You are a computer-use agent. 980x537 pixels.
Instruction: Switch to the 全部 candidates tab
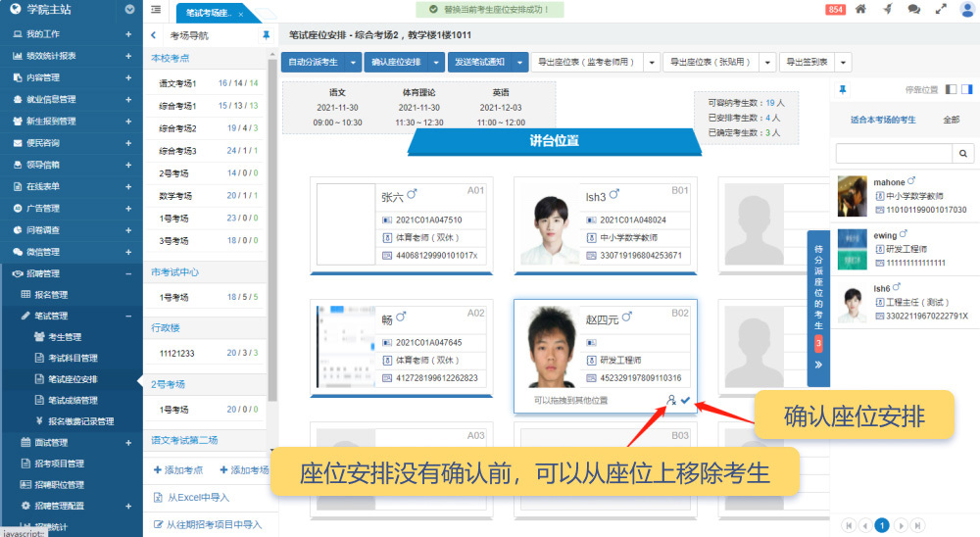[x=951, y=120]
